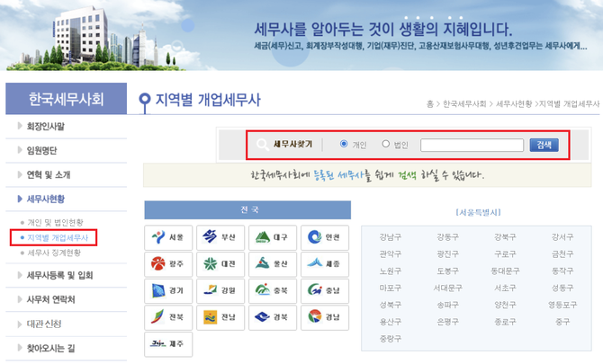The width and height of the screenshot is (603, 364).
Task: Open the 찾아오시는 길 sidebar menu
Action: click(x=53, y=348)
